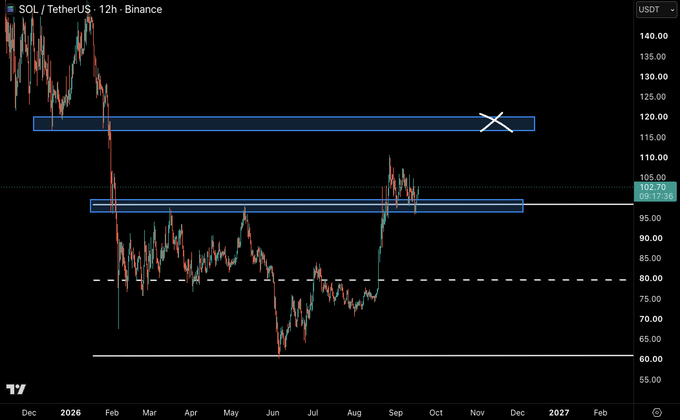Click the SOL coin logo icon

point(10,9)
